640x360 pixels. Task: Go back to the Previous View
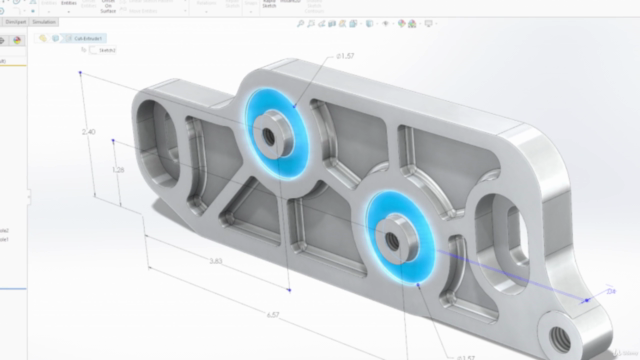tap(322, 24)
